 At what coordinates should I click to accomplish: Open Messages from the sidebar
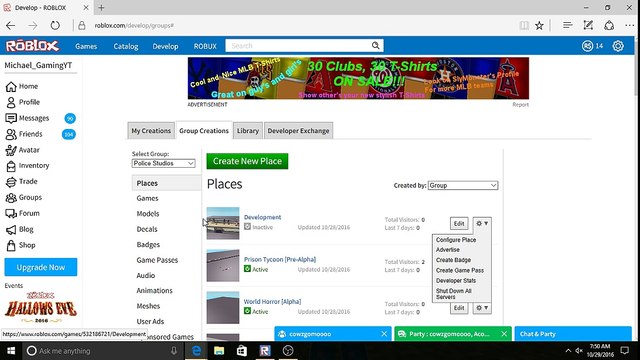28,118
